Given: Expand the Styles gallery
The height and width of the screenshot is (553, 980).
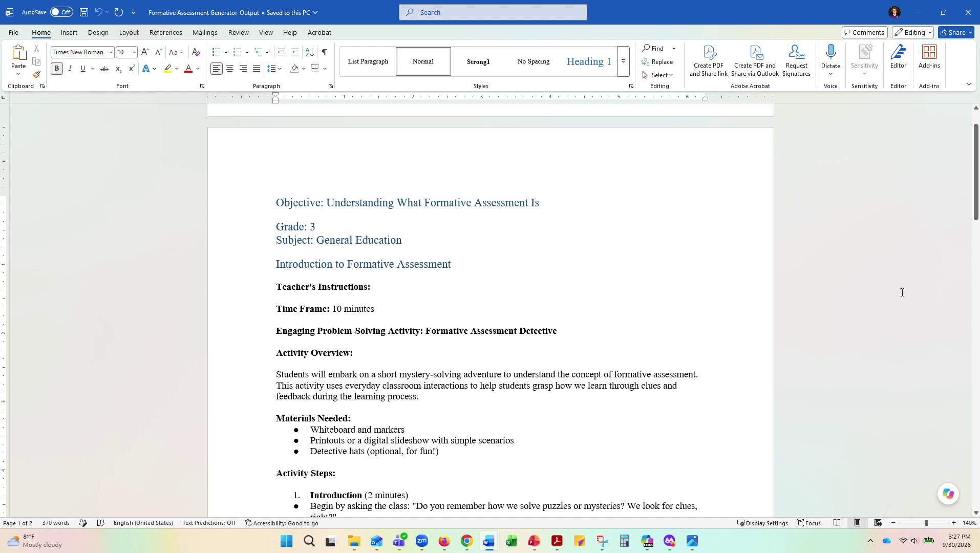Looking at the screenshot, I should click(623, 61).
